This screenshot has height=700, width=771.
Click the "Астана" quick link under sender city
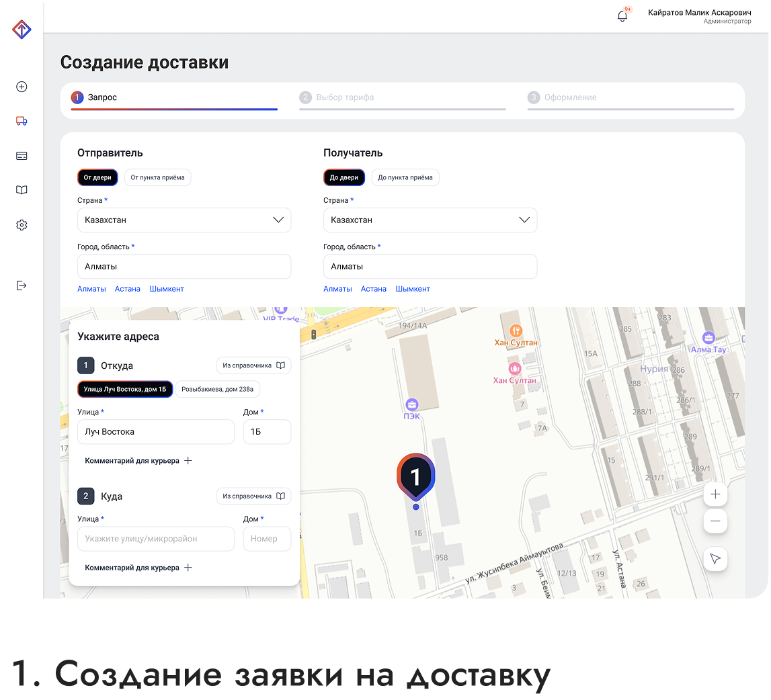pos(128,289)
